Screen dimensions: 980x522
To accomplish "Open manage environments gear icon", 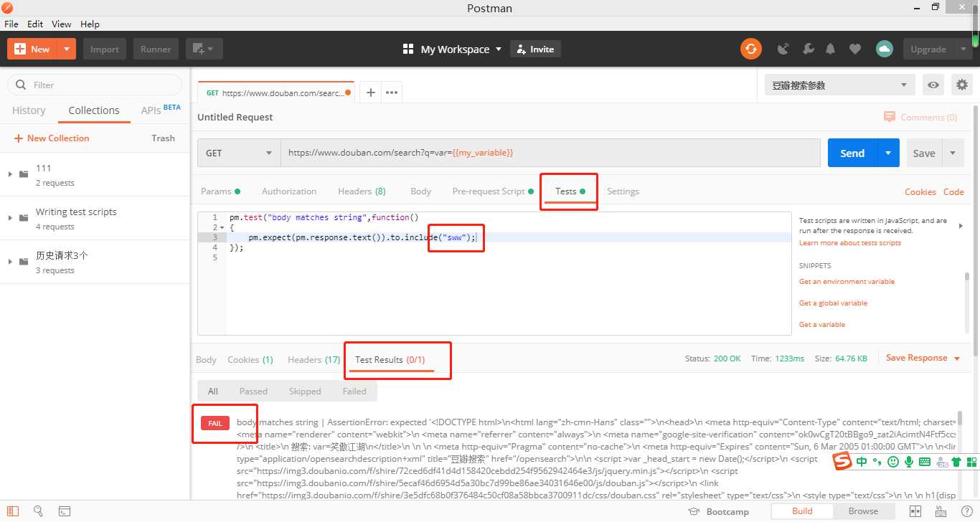I will 962,85.
